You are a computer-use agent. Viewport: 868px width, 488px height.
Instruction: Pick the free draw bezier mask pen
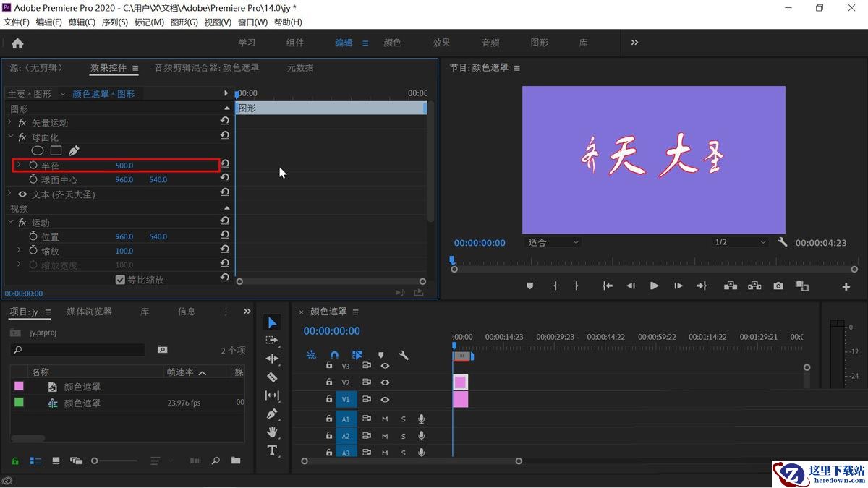coord(74,151)
